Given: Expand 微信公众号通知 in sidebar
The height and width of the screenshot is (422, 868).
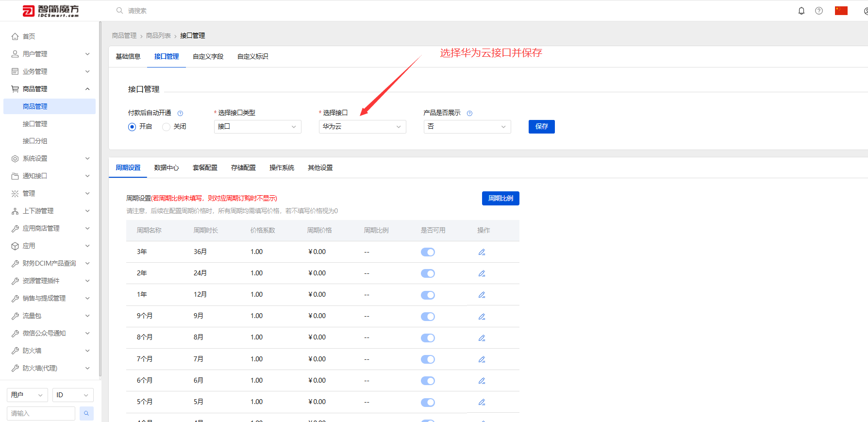Looking at the screenshot, I should tap(50, 333).
